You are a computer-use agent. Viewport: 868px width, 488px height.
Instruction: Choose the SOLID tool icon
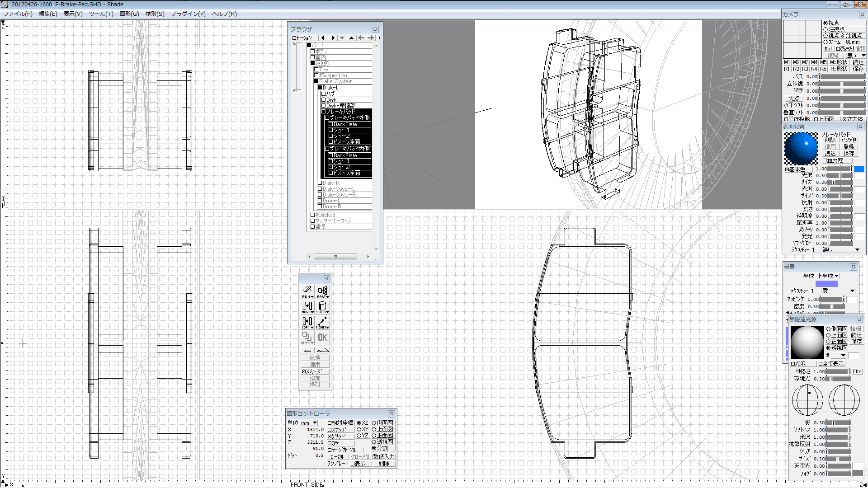click(322, 307)
